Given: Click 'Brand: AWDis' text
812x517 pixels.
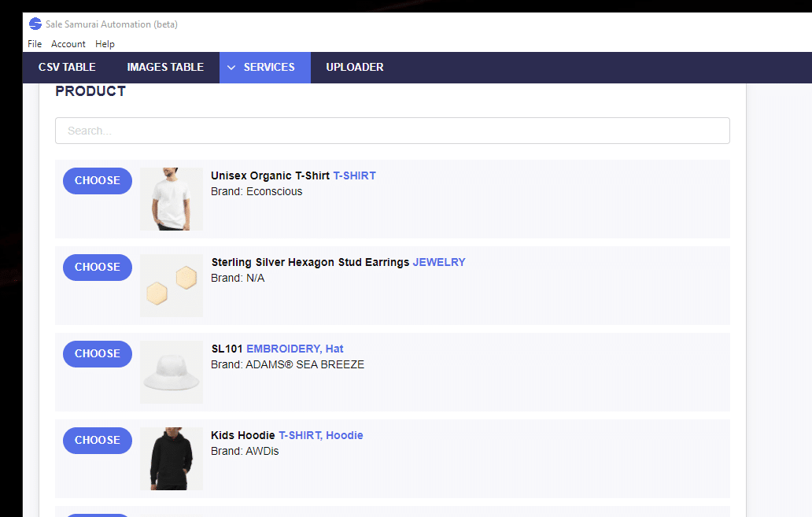Looking at the screenshot, I should click(245, 451).
